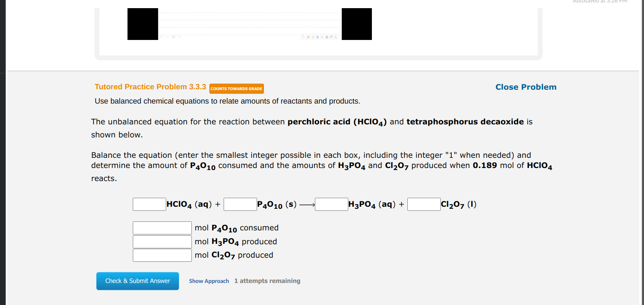Image resolution: width=644 pixels, height=305 pixels.
Task: Click the right black thumbnail block
Action: pos(356,24)
